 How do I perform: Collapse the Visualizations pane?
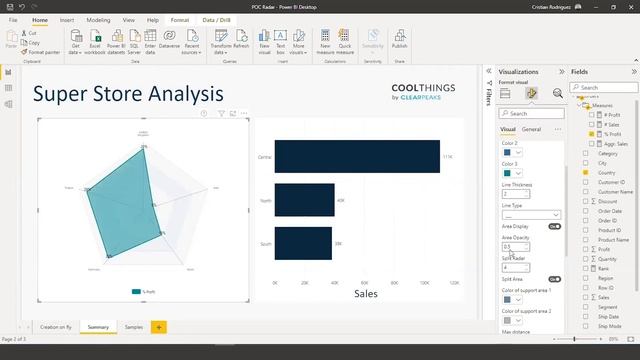tap(562, 71)
